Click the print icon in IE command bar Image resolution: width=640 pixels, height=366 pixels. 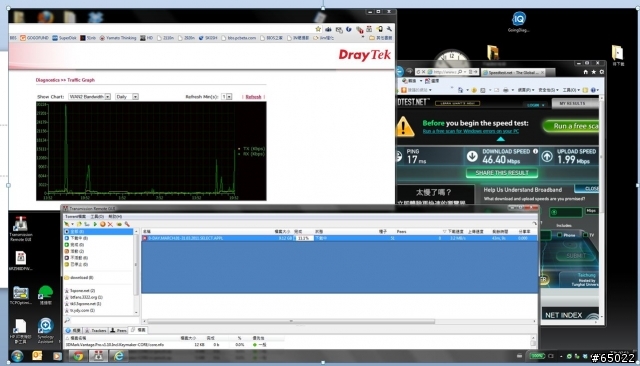click(505, 90)
